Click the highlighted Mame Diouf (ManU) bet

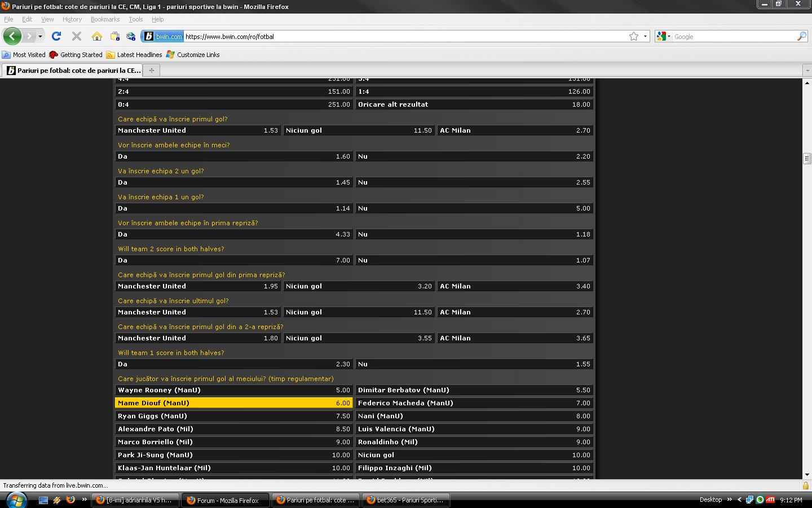(x=233, y=403)
